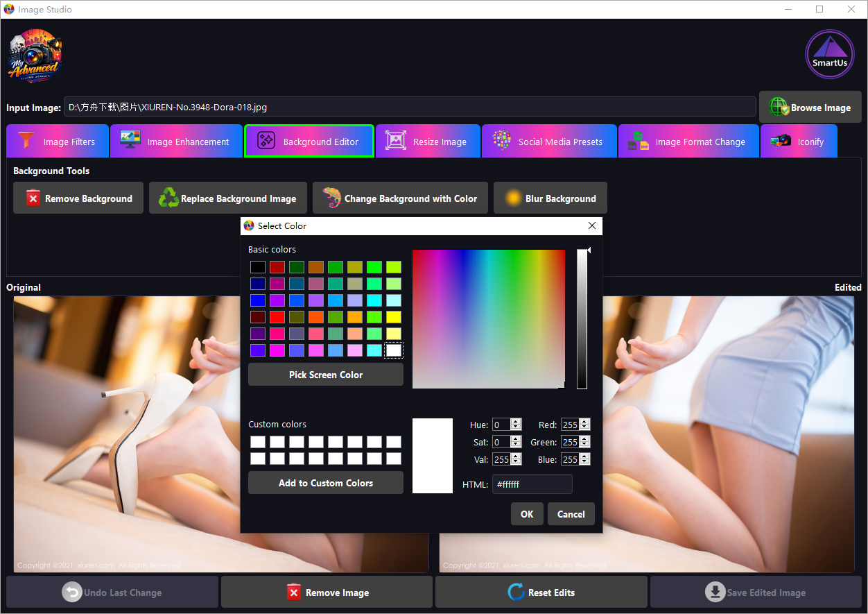Open the Resize Image tab
This screenshot has height=614, width=868.
(428, 142)
